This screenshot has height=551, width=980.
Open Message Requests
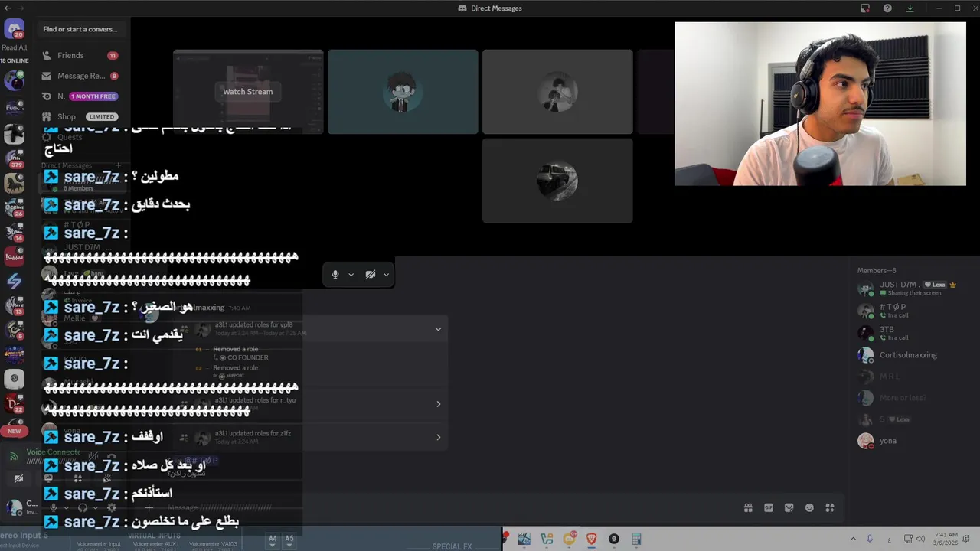click(x=80, y=76)
